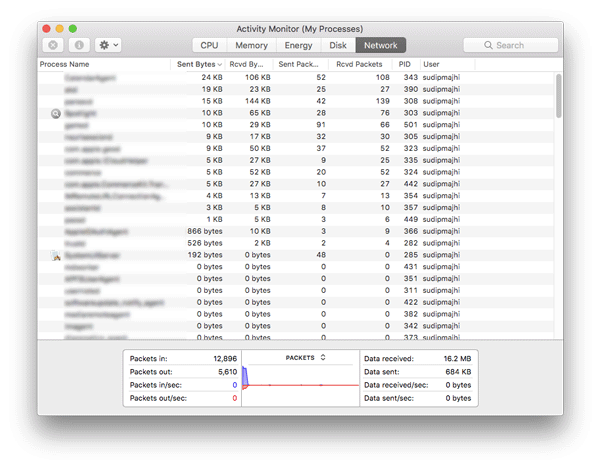Sort by the PID column header
This screenshot has height=468, width=600.
pos(406,64)
